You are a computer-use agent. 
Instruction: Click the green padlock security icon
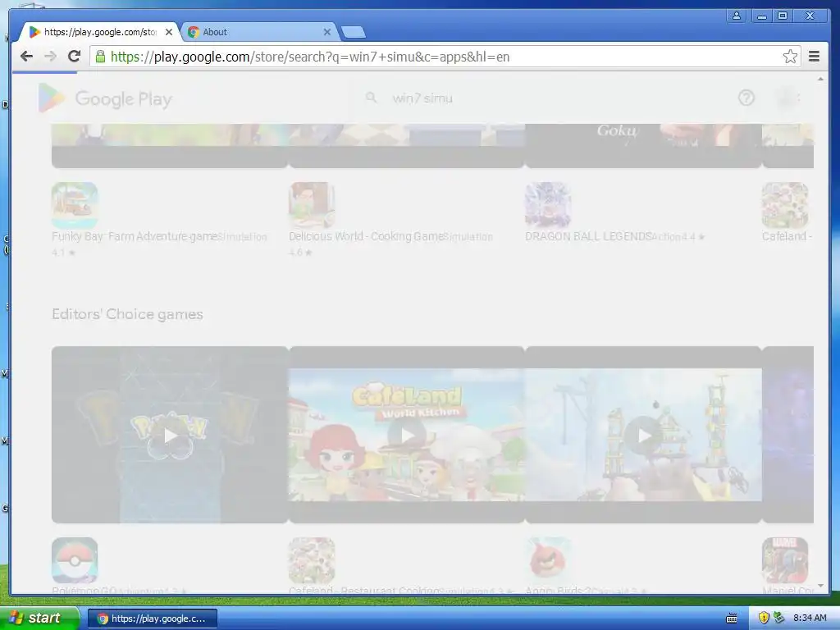(100, 57)
